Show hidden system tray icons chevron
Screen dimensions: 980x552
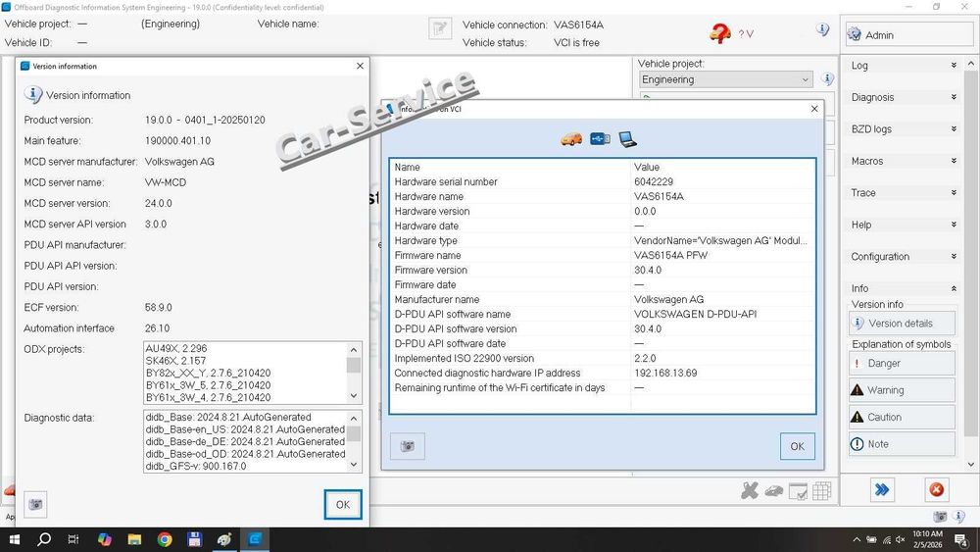(857, 539)
